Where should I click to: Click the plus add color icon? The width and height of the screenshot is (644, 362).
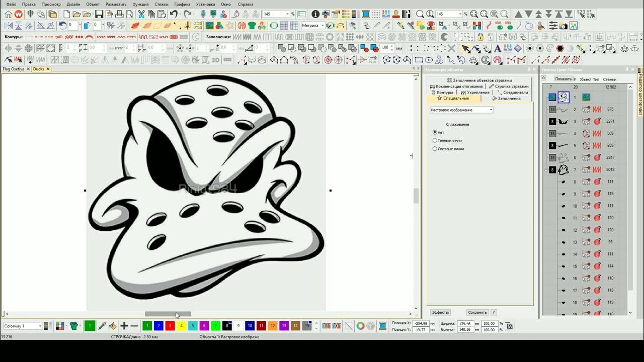point(124,326)
